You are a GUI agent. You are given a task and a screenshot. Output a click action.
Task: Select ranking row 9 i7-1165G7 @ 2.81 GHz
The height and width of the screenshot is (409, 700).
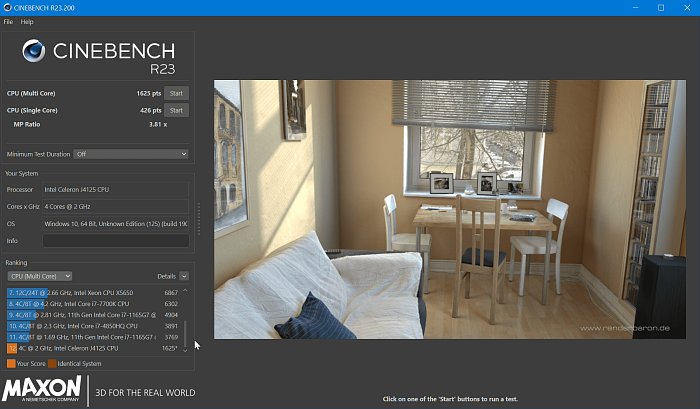click(x=93, y=315)
